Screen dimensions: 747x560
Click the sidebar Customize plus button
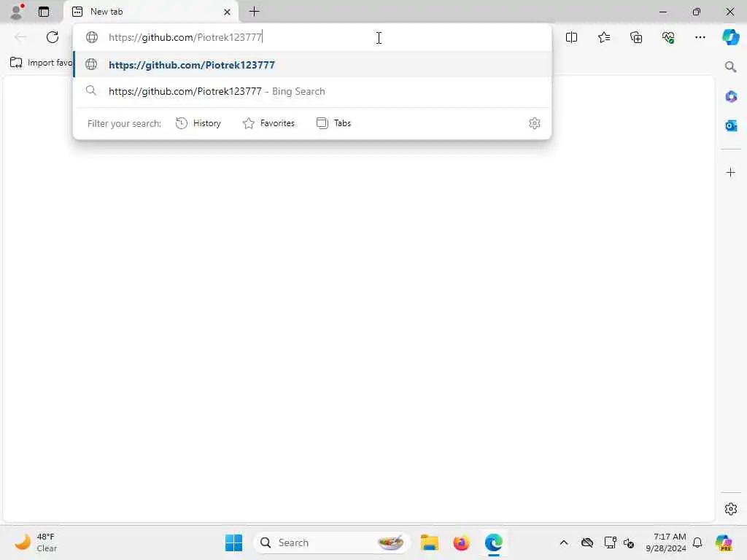[731, 172]
